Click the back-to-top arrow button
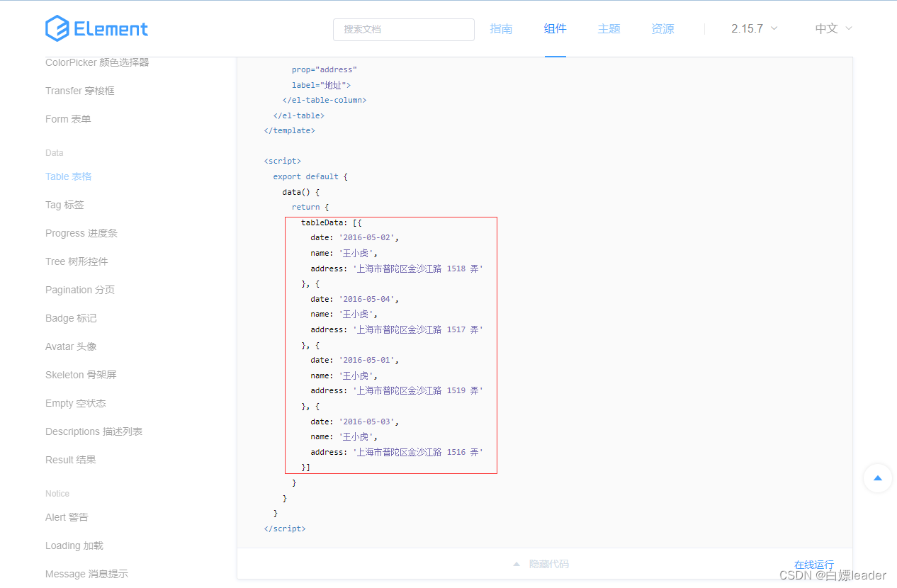 click(x=878, y=478)
